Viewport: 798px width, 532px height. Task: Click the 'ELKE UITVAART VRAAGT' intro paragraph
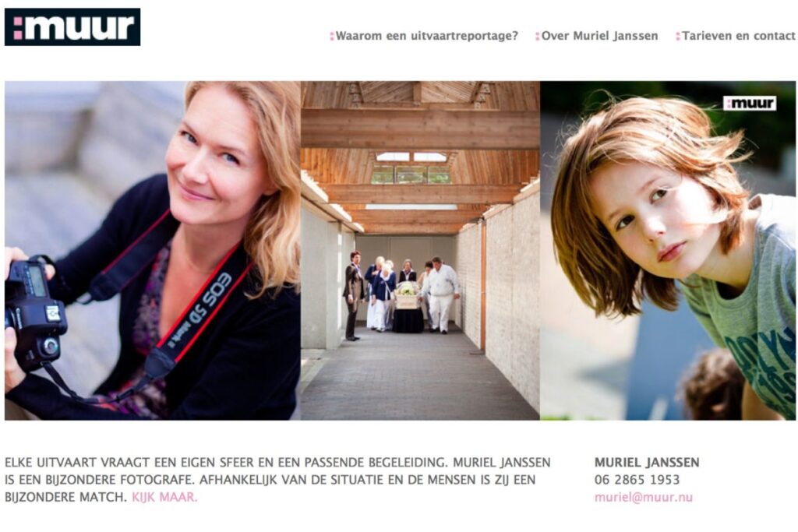click(277, 480)
